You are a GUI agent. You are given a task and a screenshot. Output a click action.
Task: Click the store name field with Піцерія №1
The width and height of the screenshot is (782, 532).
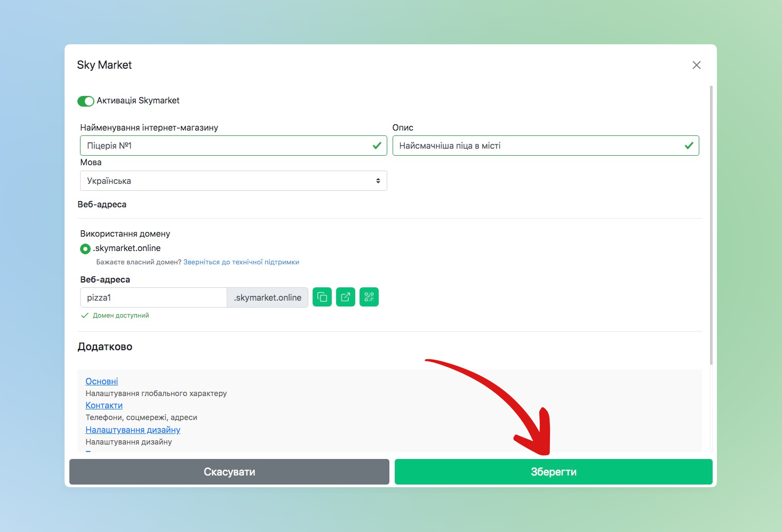[x=224, y=146]
